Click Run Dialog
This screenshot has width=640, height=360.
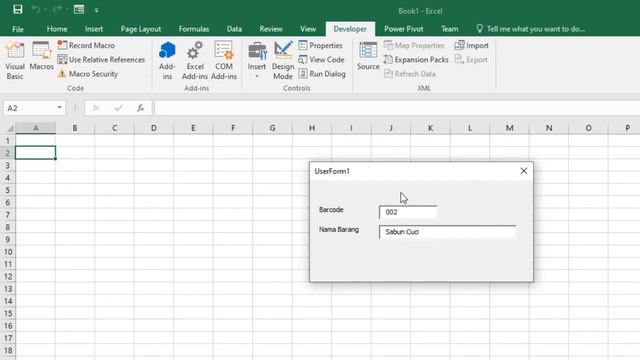click(x=322, y=74)
